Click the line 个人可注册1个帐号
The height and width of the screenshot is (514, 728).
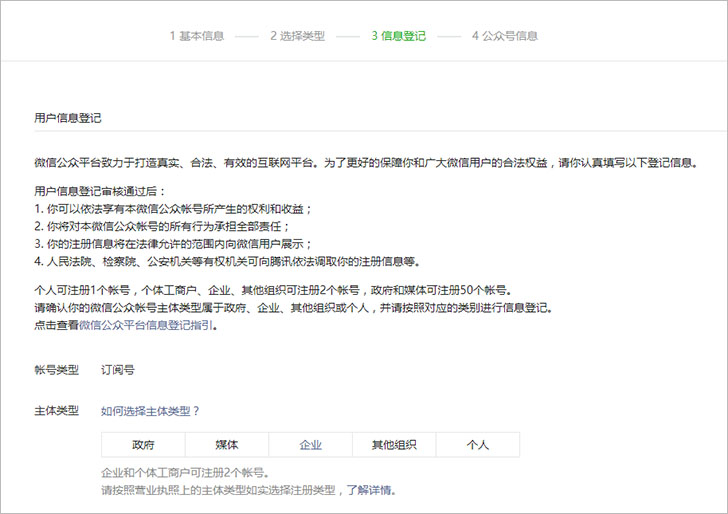[273, 291]
